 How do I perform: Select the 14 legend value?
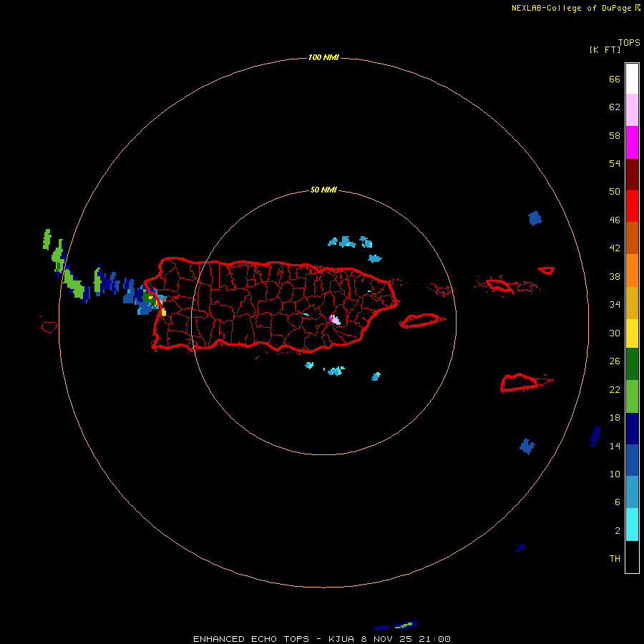(x=615, y=446)
